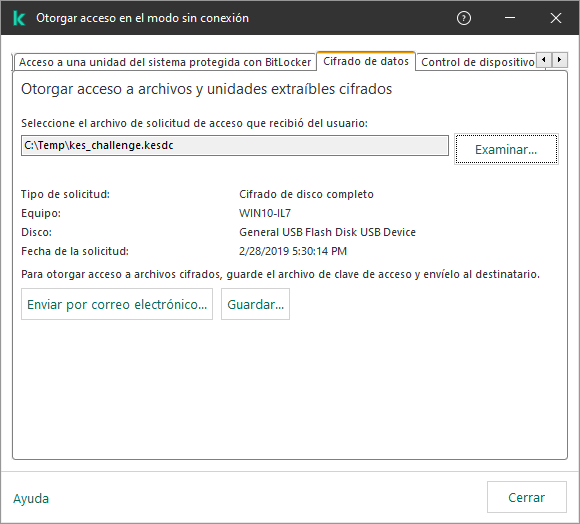Click heading 'Otorgar acceso a archivos y unidades extraíbles cifrados'
This screenshot has width=580, height=524.
206,89
